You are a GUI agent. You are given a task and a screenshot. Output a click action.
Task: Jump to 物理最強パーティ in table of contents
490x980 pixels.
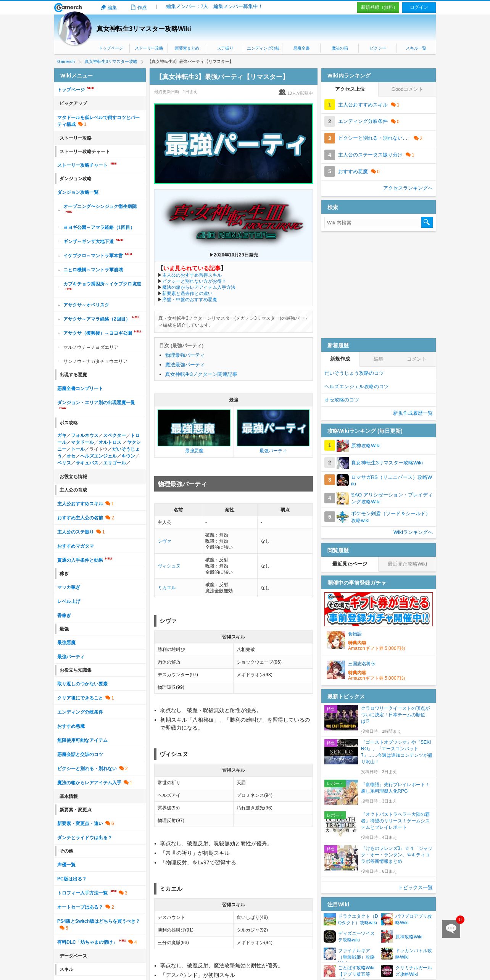185,355
